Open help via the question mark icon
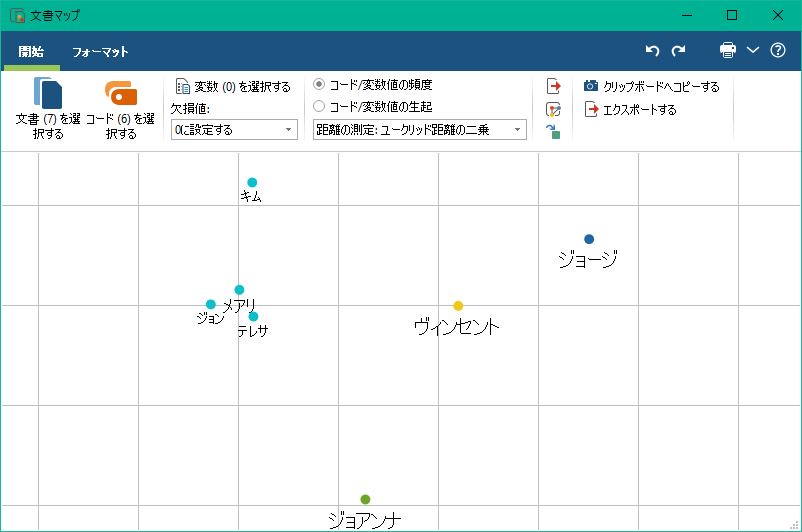The width and height of the screenshot is (802, 532). coord(778,50)
